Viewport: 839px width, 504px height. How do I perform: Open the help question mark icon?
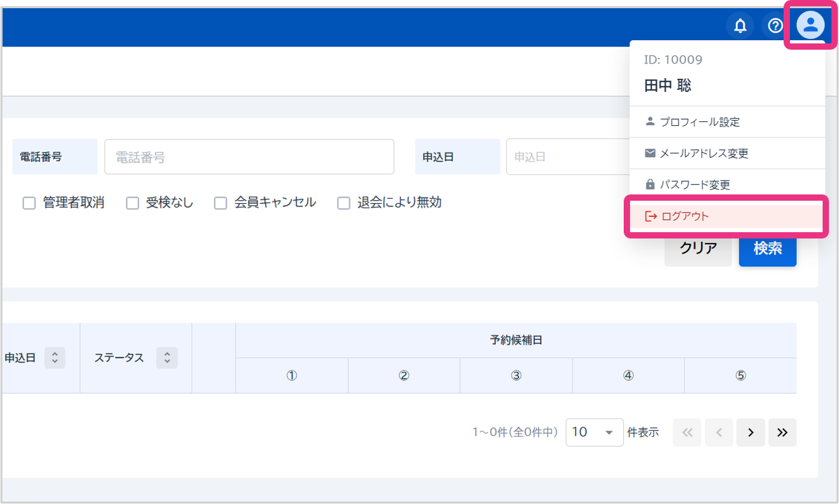(775, 26)
